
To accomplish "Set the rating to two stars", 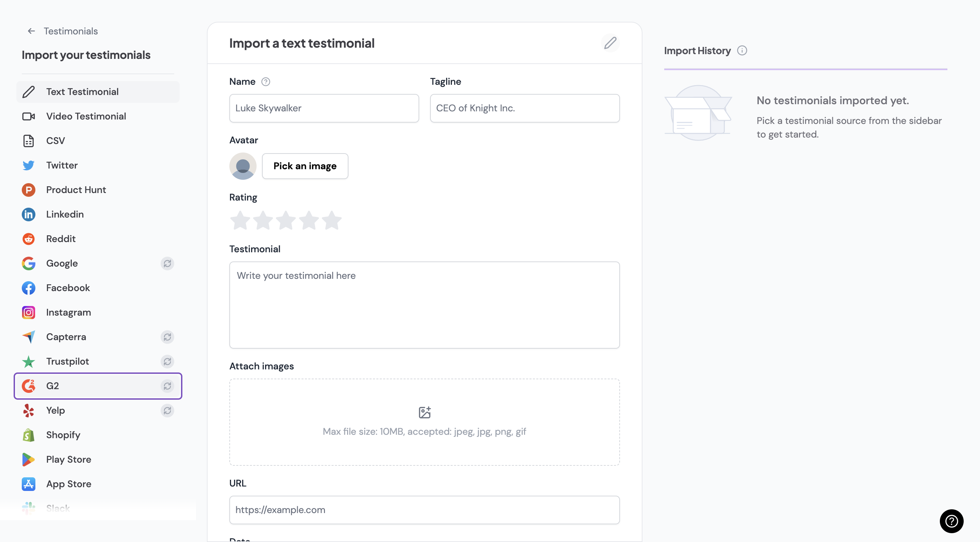I will click(x=263, y=220).
